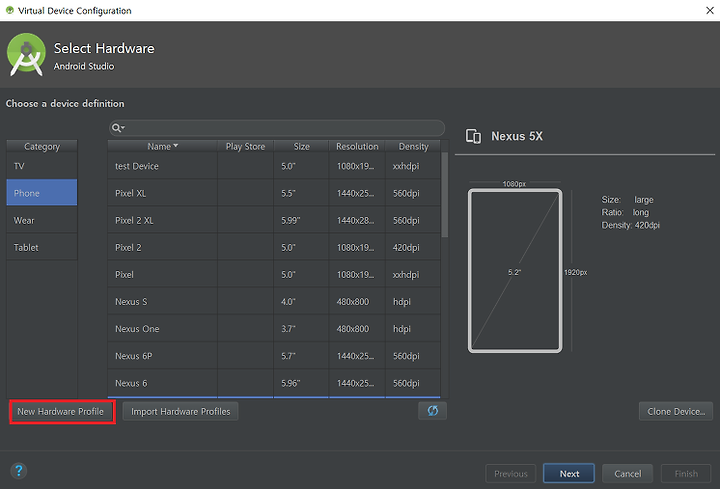This screenshot has height=489, width=720.
Task: Click the 5.96" size cell
Action: [x=301, y=382]
